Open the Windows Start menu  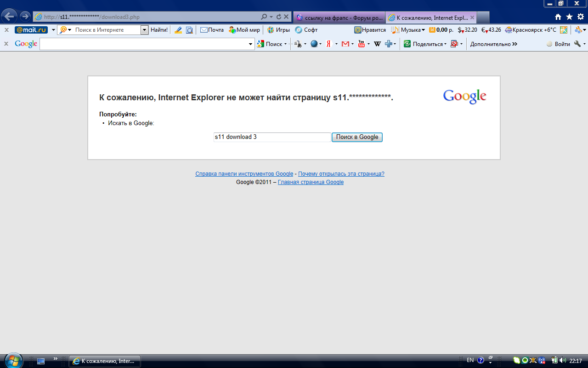(x=14, y=360)
